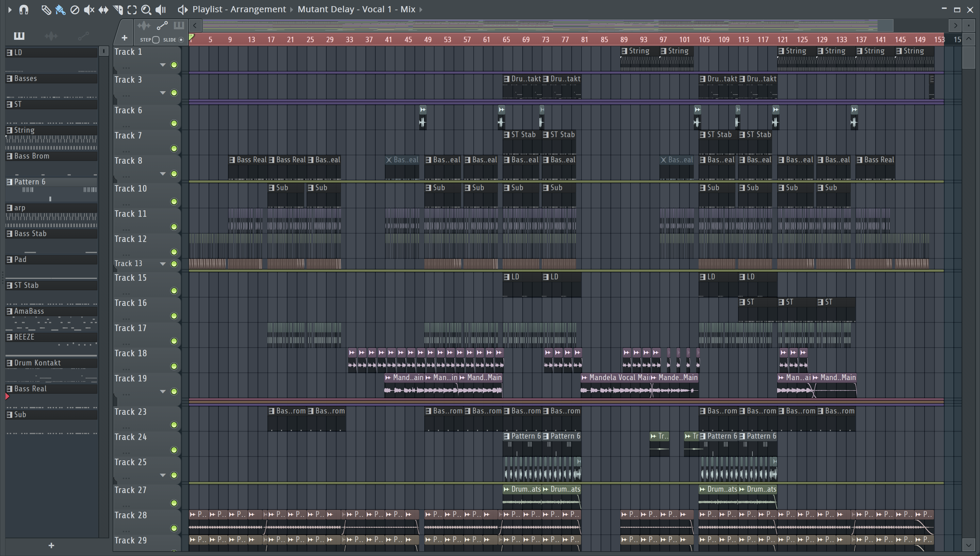Expand the Track 13 group arrow
The width and height of the screenshot is (980, 556).
pyautogui.click(x=163, y=264)
